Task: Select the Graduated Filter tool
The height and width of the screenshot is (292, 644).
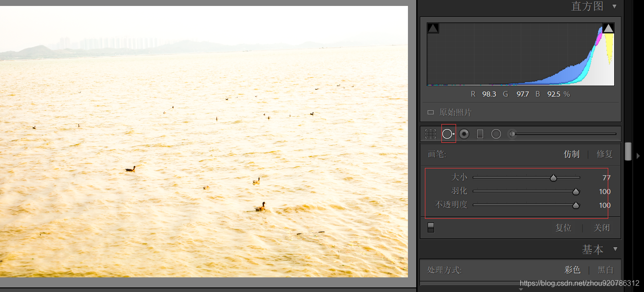Action: point(480,134)
